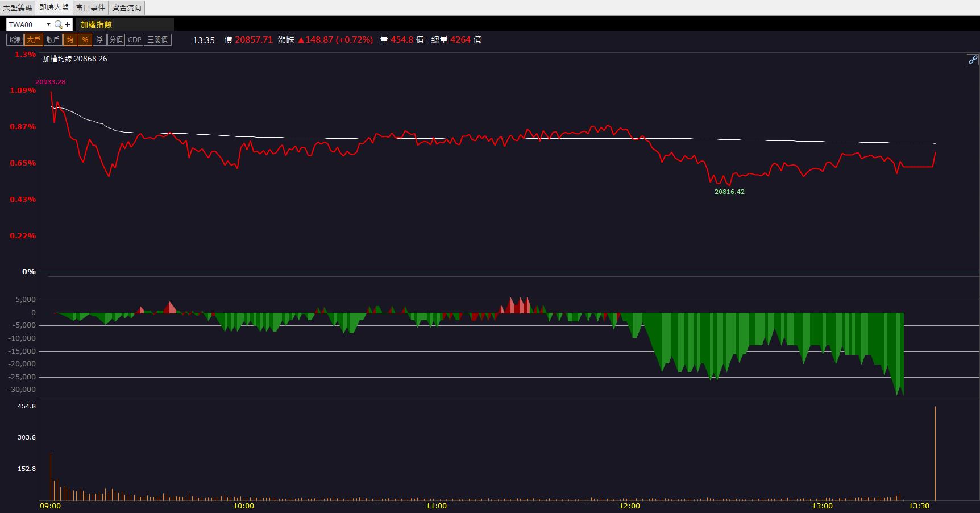The height and width of the screenshot is (513, 980).
Task: Click the 1.09% y-axis label
Action: click(x=23, y=90)
